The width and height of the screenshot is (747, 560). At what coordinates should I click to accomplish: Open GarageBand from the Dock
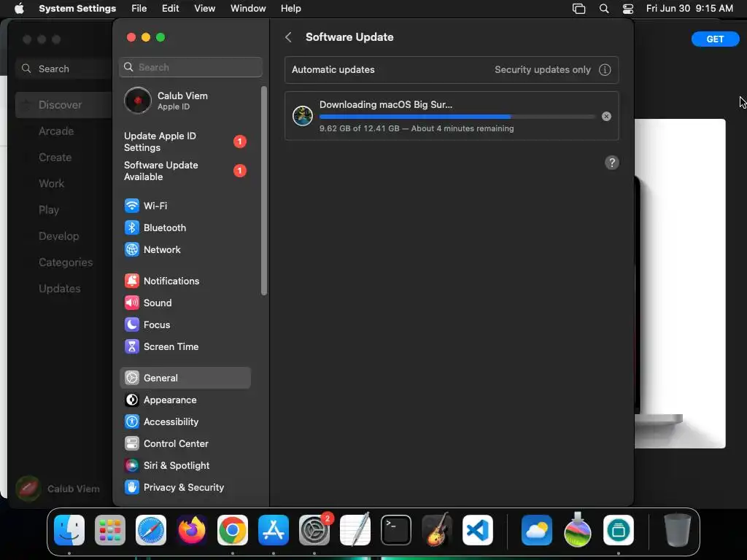pyautogui.click(x=437, y=530)
